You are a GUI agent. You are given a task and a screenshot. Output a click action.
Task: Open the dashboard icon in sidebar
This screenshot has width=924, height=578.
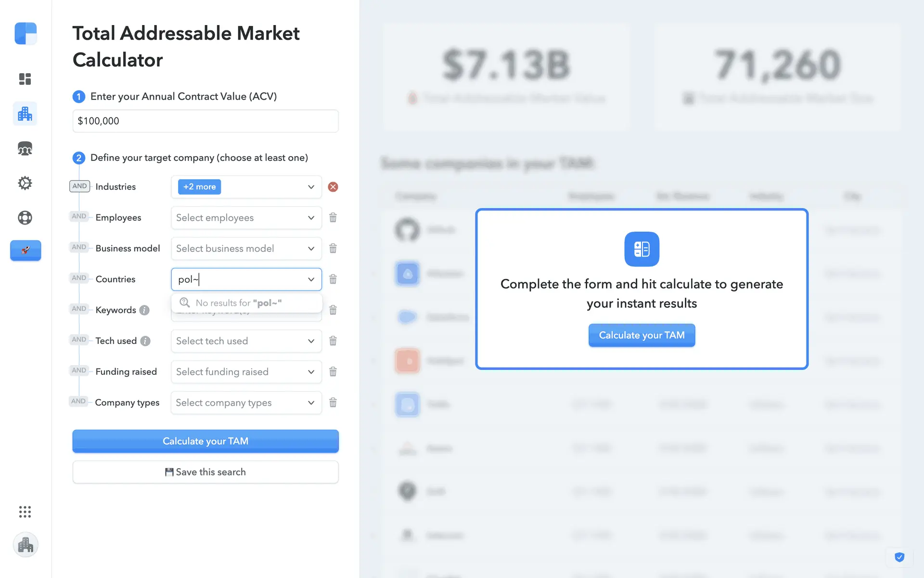(25, 79)
